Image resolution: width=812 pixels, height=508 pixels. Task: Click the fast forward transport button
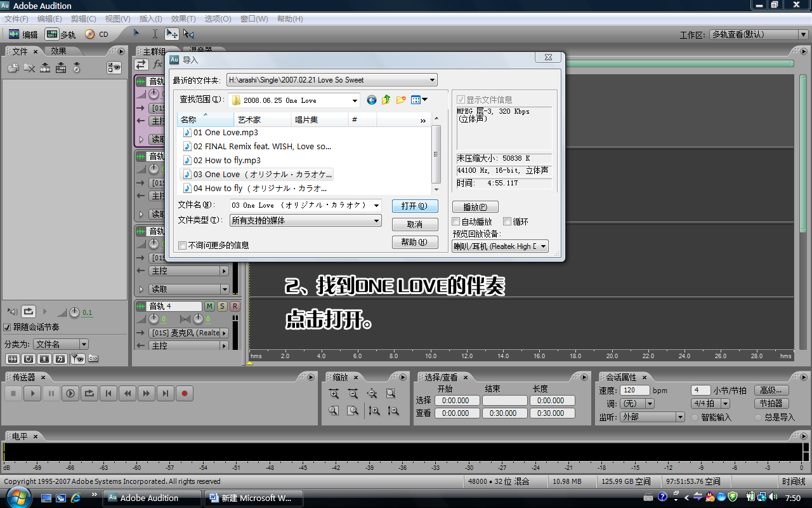point(147,394)
